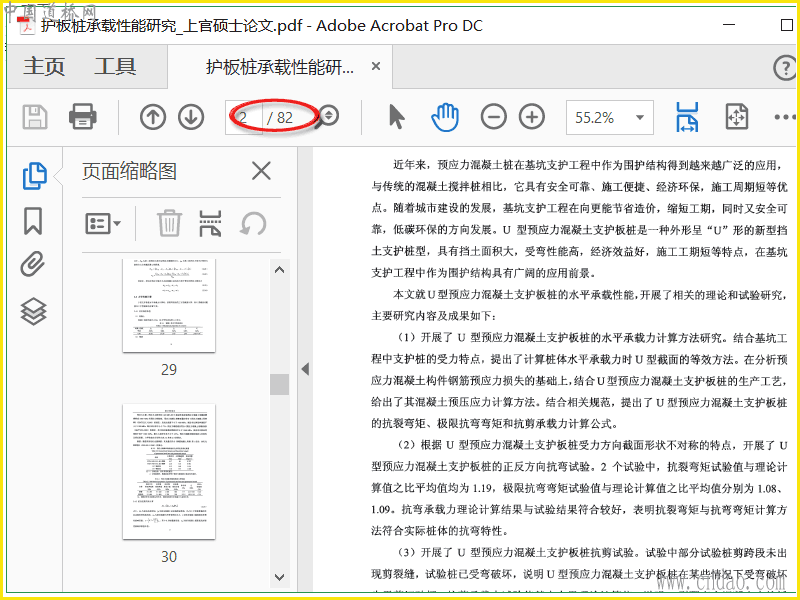This screenshot has width=800, height=600.
Task: Zoom out with minus button
Action: coord(493,117)
